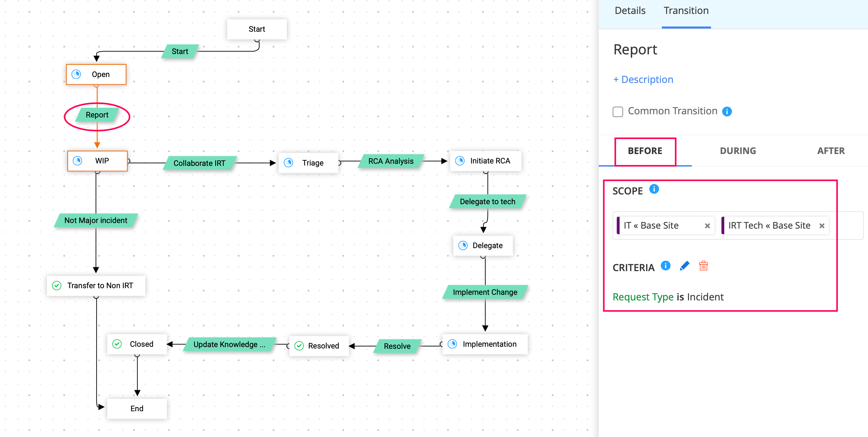The image size is (868, 437).
Task: Open the DURING tab
Action: click(738, 151)
